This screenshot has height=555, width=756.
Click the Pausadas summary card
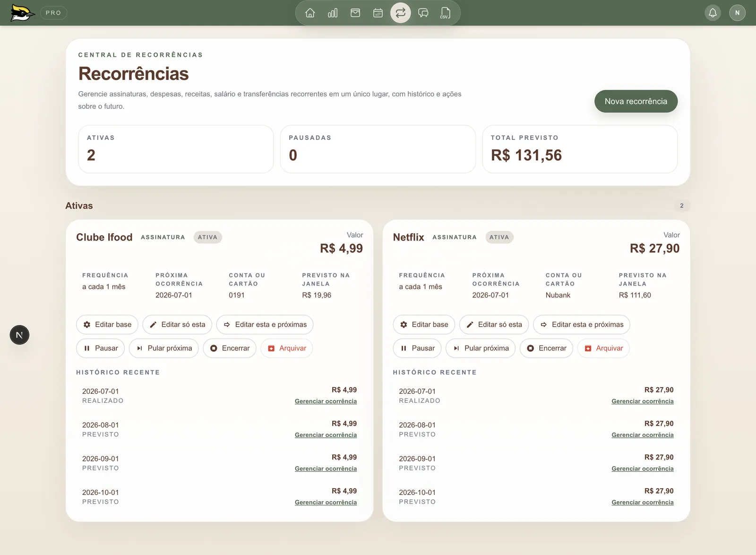378,149
